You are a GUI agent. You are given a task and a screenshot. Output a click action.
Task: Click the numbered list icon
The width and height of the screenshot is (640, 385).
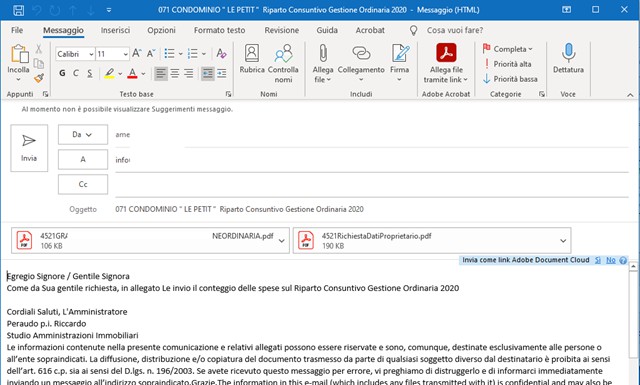click(x=193, y=53)
